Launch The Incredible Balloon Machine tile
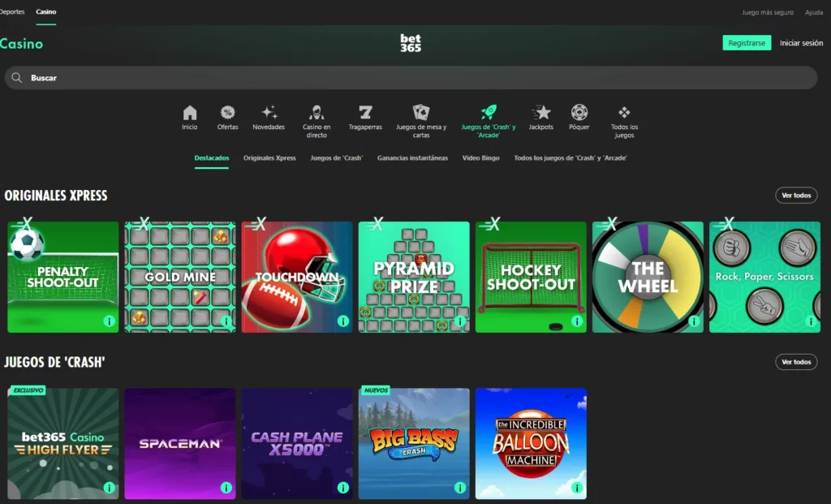This screenshot has height=504, width=831. coord(531,444)
